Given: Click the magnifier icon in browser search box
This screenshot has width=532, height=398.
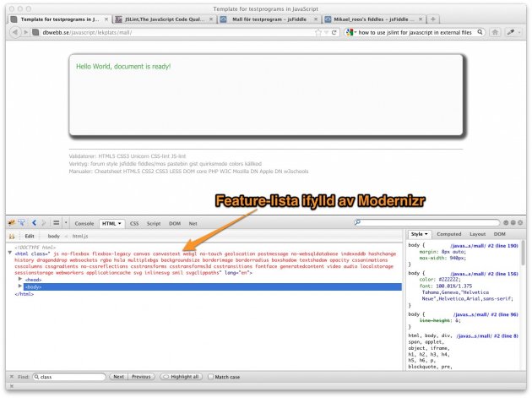Looking at the screenshot, I should pos(480,32).
